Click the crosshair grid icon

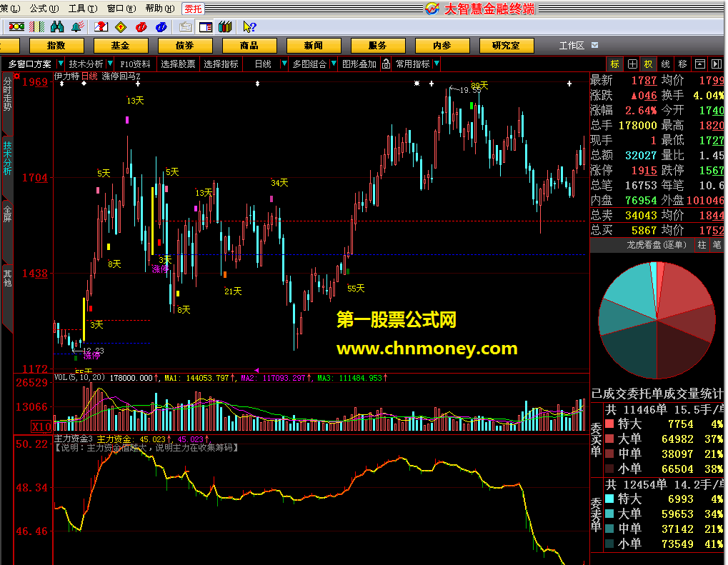point(632,64)
